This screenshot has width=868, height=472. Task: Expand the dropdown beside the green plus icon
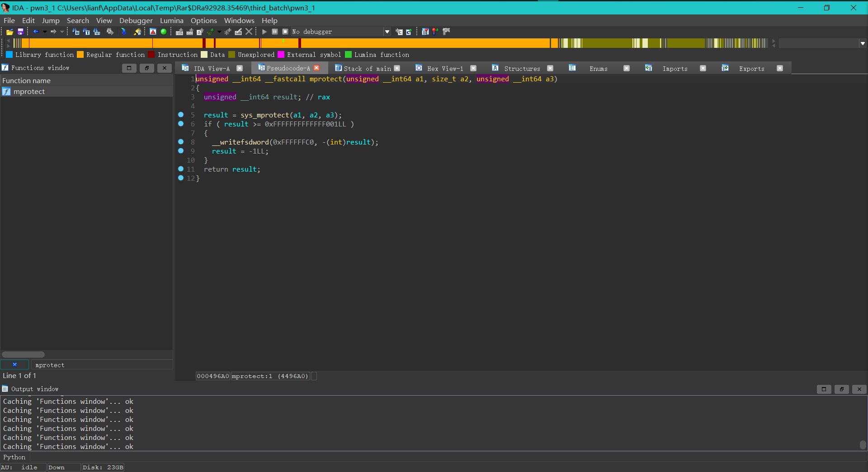(x=219, y=32)
